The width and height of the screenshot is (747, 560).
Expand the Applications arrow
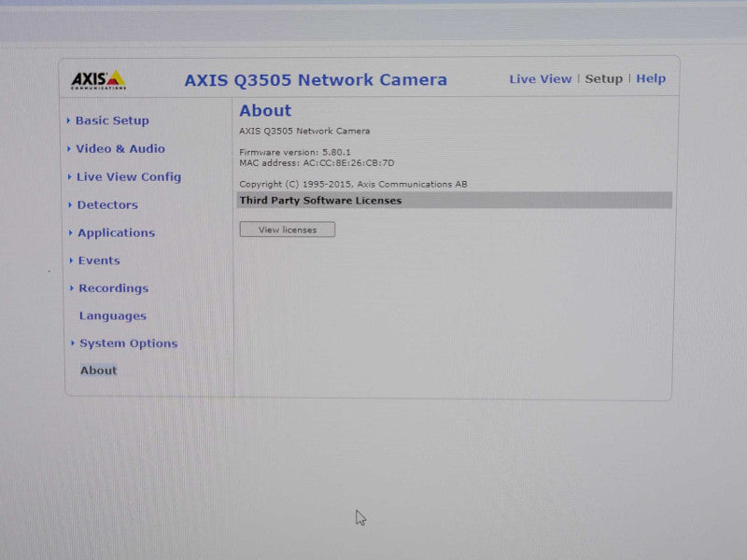(x=71, y=232)
